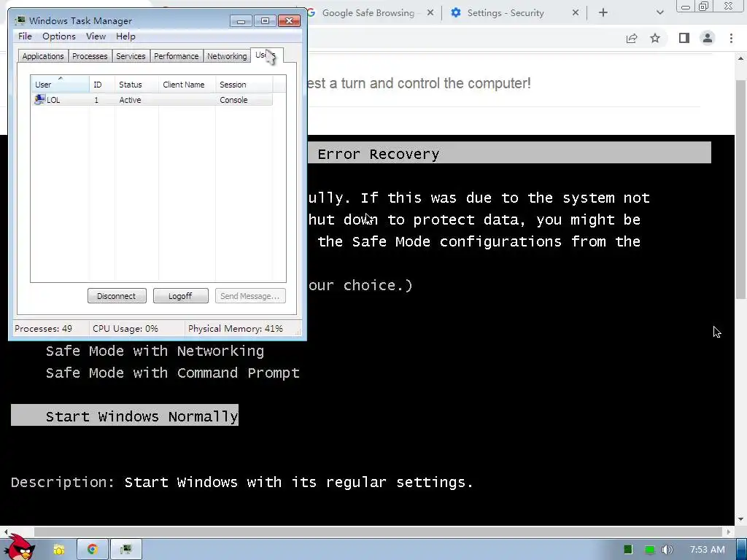747x560 pixels.
Task: Click the LOL user icon
Action: pos(39,99)
